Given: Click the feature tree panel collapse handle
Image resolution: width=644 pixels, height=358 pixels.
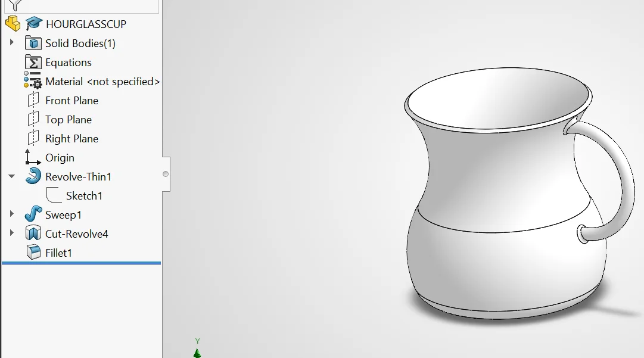Looking at the screenshot, I should coord(166,174).
